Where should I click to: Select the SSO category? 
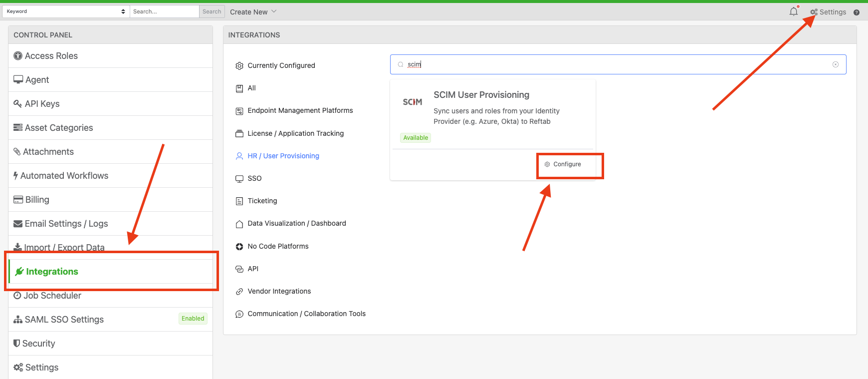tap(254, 178)
